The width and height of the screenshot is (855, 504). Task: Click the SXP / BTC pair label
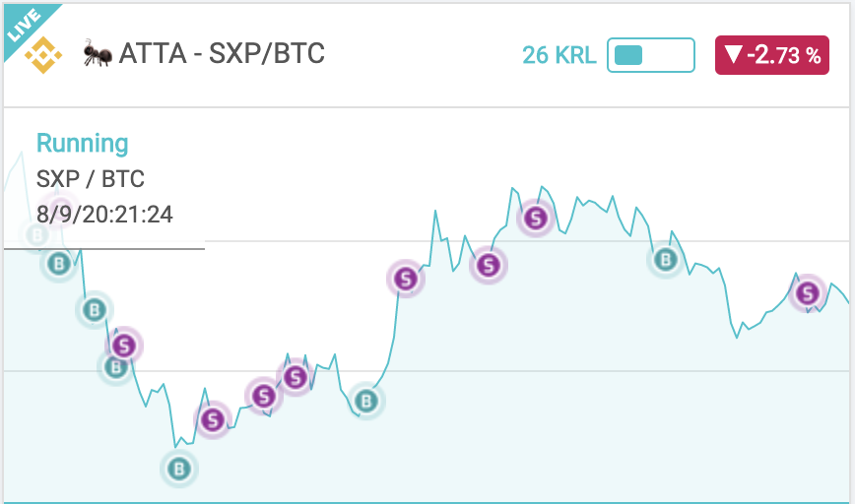point(91,179)
